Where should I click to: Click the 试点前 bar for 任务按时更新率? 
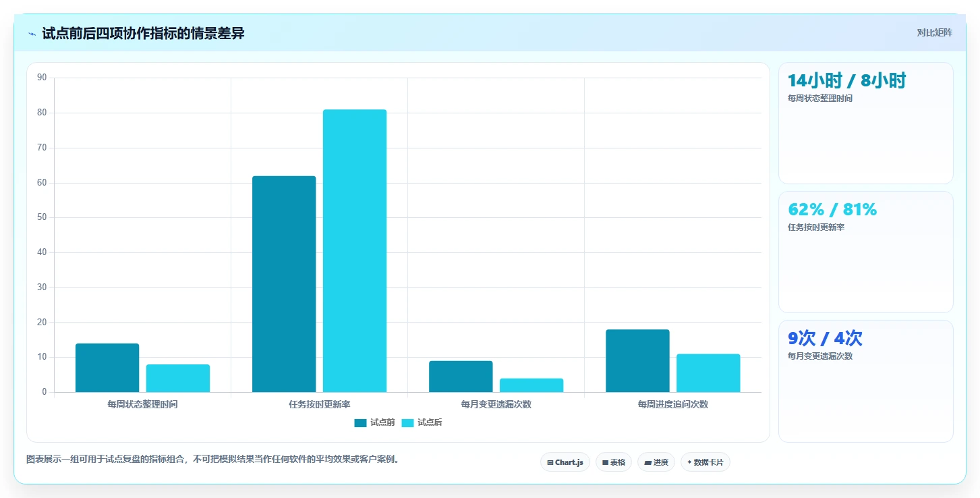[284, 284]
